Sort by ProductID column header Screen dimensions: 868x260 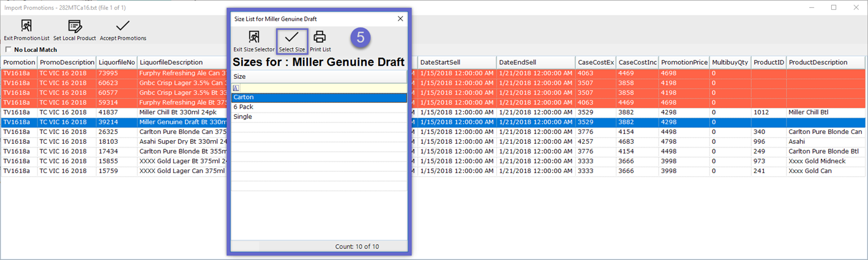(769, 62)
